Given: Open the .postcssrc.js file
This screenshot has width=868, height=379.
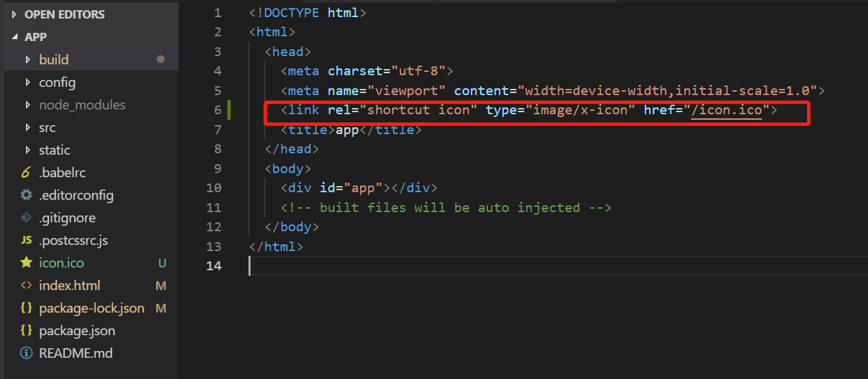Looking at the screenshot, I should 73,240.
